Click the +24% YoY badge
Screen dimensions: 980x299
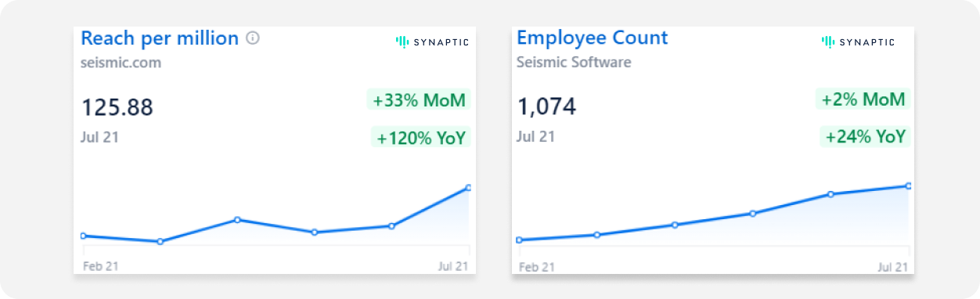point(866,137)
